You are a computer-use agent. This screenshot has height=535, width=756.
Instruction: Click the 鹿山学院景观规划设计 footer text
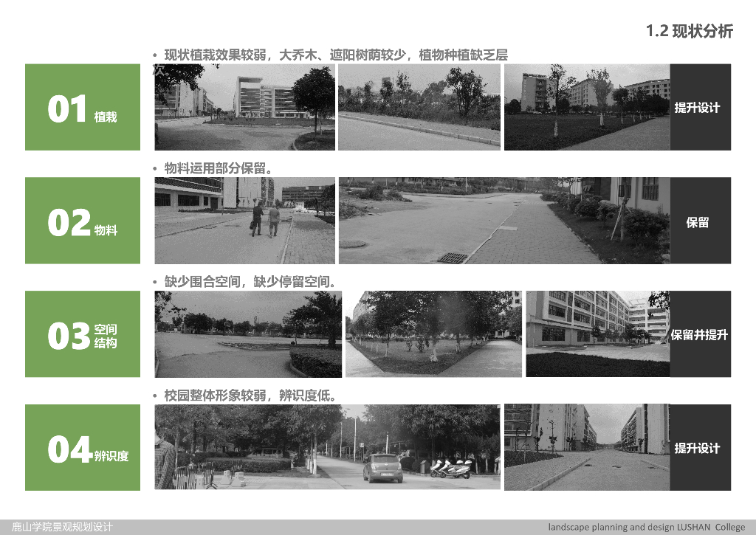62,527
